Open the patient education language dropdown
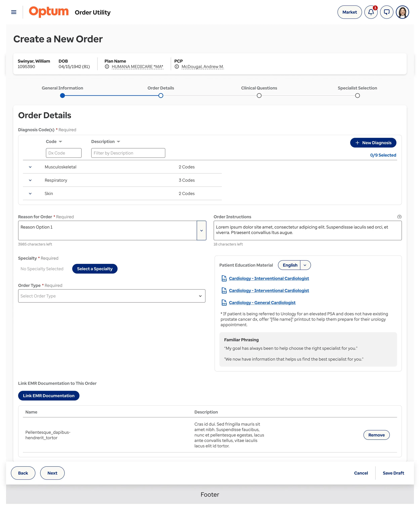Image resolution: width=420 pixels, height=527 pixels. pos(305,265)
